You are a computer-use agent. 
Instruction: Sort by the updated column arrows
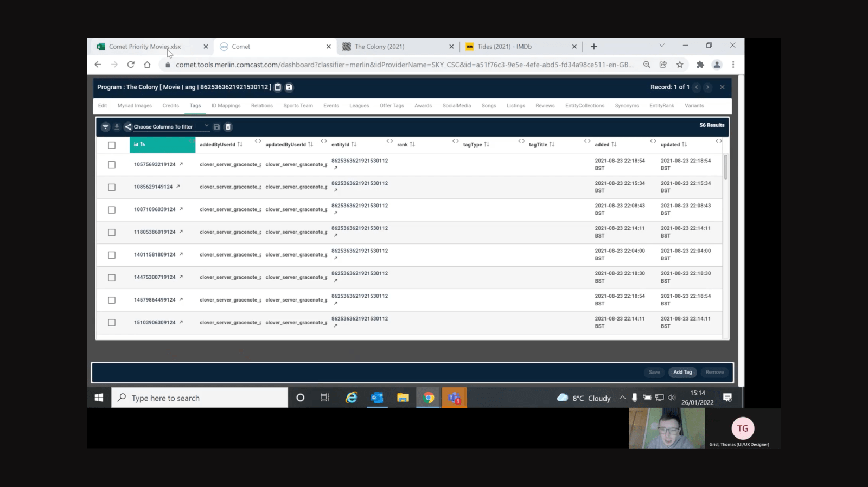click(684, 144)
